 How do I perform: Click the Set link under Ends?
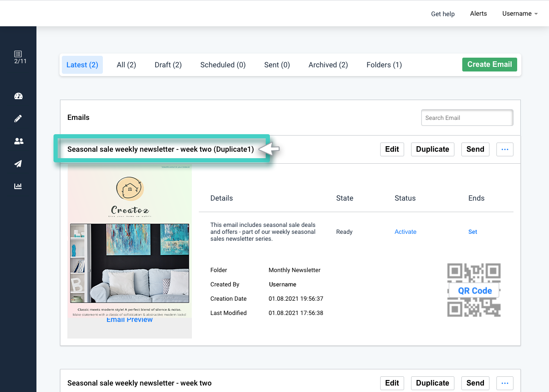tap(473, 232)
